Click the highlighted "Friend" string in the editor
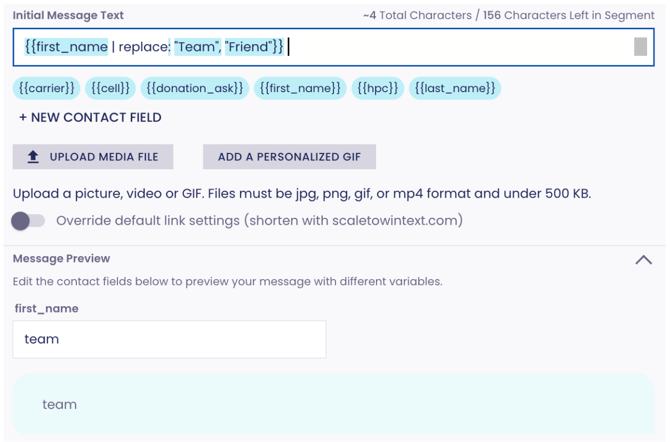The height and width of the screenshot is (442, 670). click(248, 47)
